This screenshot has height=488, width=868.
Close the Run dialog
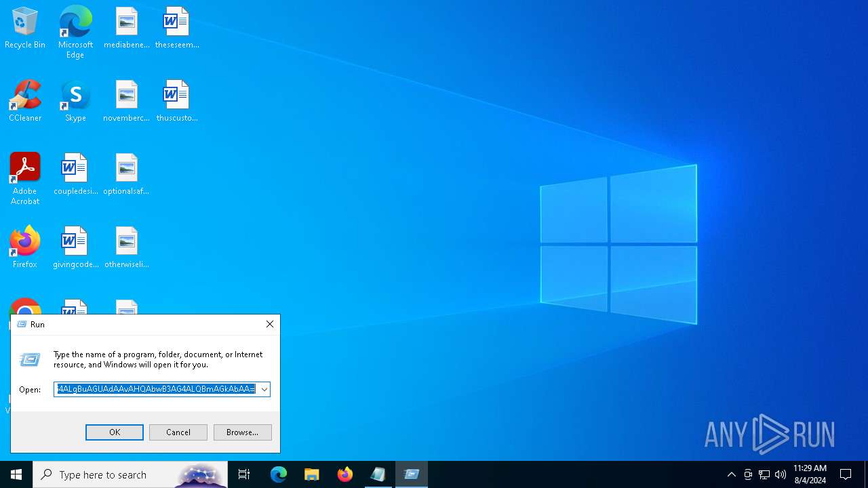point(270,324)
